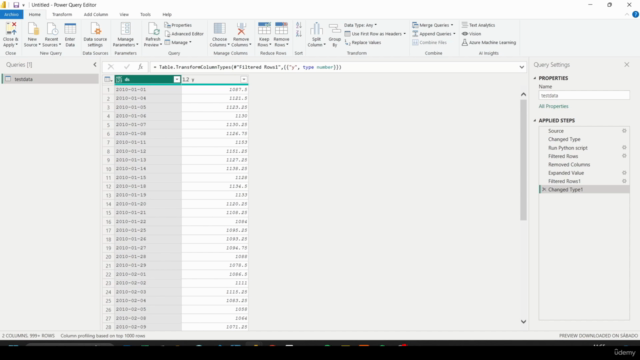640x360 pixels.
Task: Delete the Changed Type1 step
Action: click(x=544, y=189)
